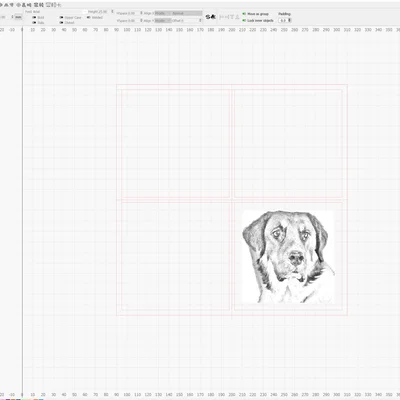Click the VSpace value field
400x400 pixels.
tap(132, 21)
